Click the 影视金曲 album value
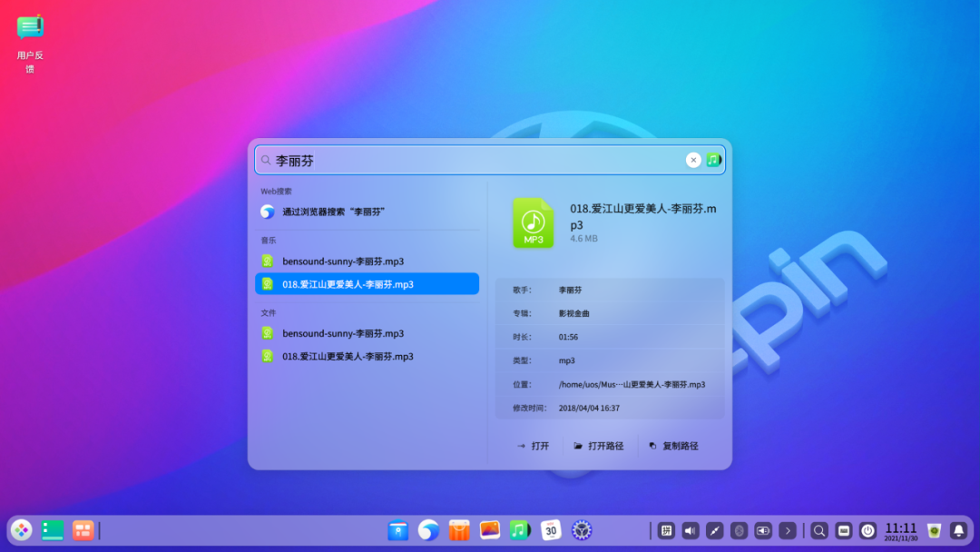The width and height of the screenshot is (980, 552). click(x=573, y=313)
